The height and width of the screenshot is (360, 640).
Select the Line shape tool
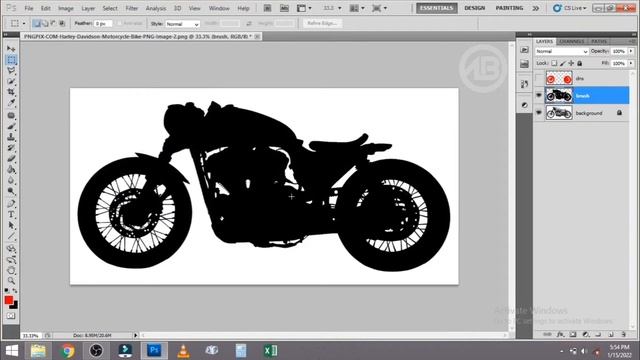point(11,236)
